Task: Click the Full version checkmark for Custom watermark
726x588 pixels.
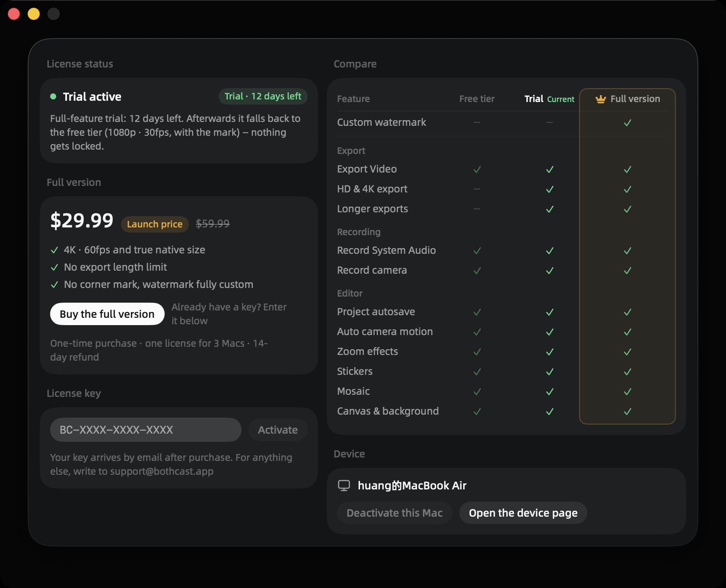Action: pyautogui.click(x=627, y=123)
